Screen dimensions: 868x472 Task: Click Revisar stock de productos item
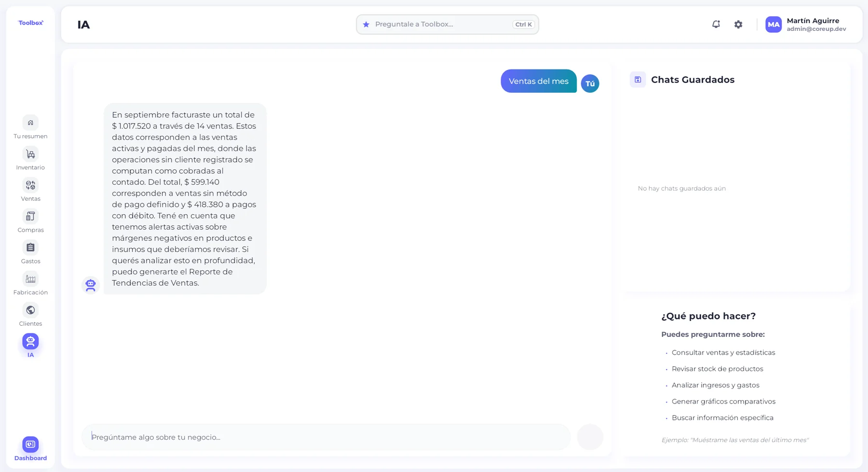[x=718, y=369]
